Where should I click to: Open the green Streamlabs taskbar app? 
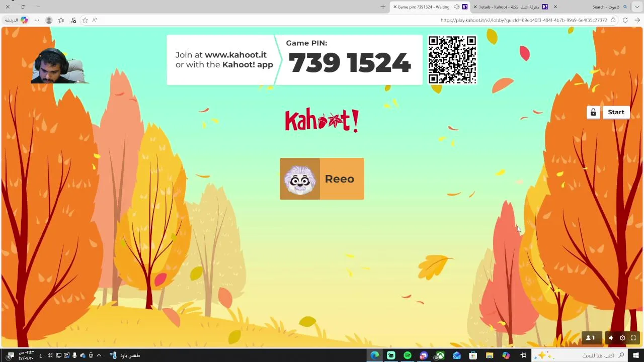coord(391,355)
